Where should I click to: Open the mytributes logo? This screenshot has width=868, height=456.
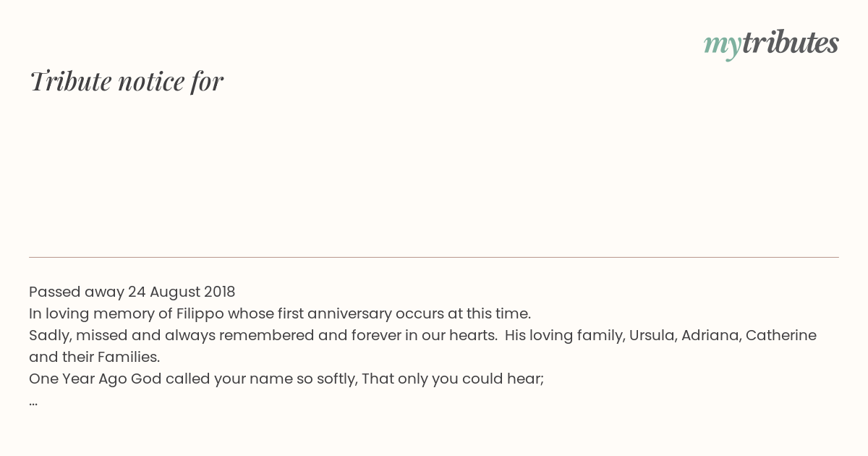point(771,43)
